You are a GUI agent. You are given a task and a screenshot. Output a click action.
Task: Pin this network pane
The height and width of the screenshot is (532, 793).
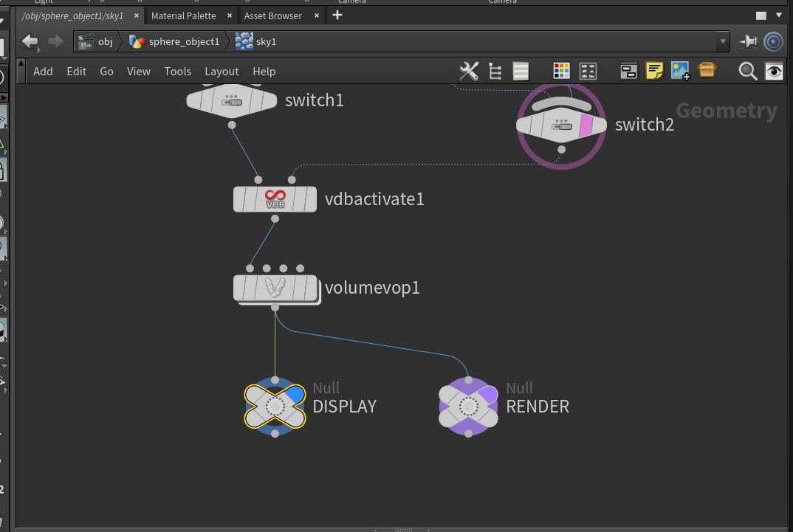[748, 41]
